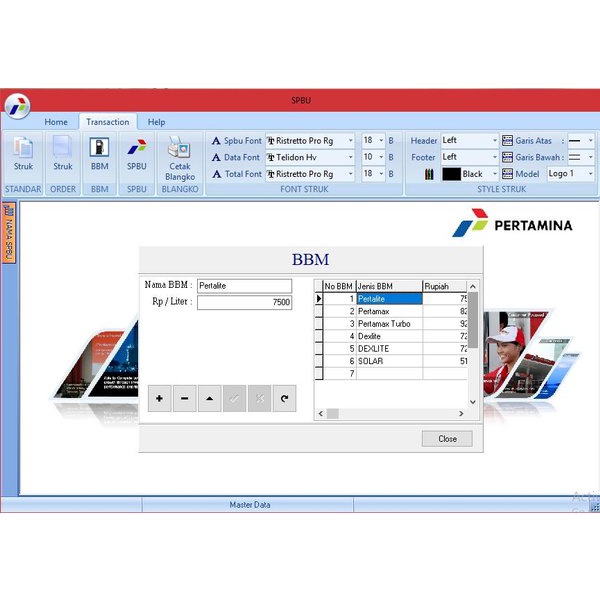Close the BBM dialog
Image resolution: width=600 pixels, height=600 pixels.
tap(447, 439)
